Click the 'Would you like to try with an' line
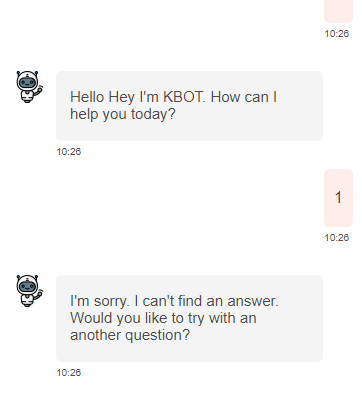 (163, 318)
